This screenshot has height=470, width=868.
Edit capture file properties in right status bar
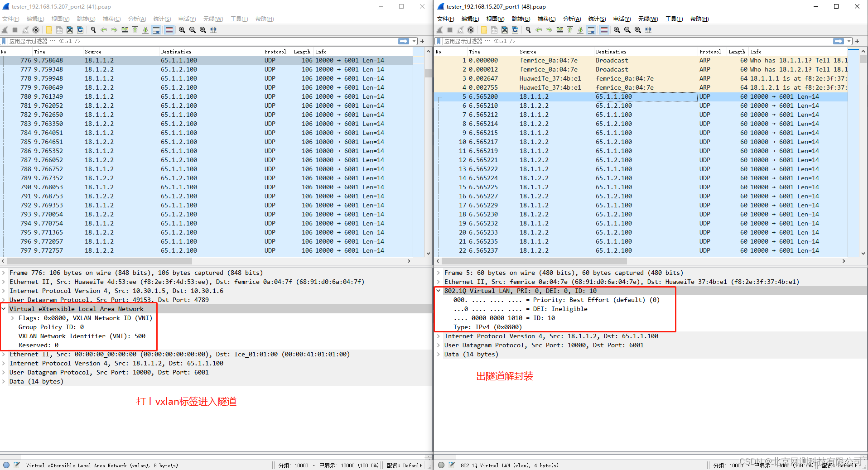click(x=452, y=465)
